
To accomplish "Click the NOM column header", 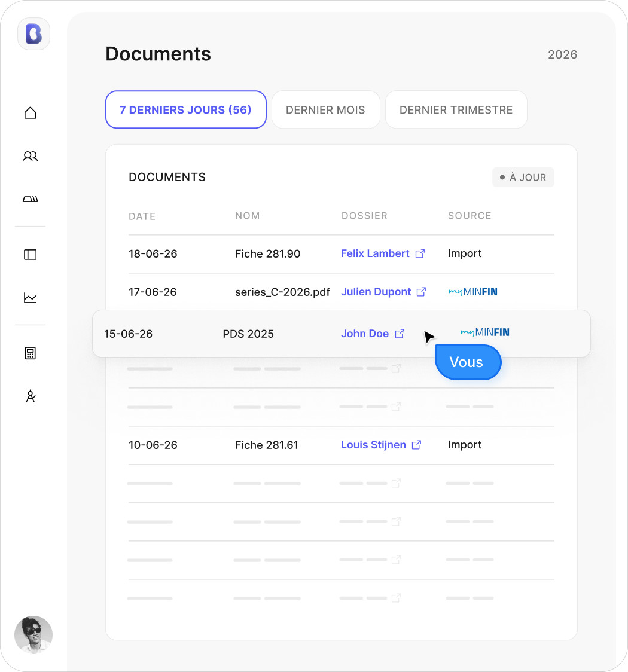I will (248, 216).
